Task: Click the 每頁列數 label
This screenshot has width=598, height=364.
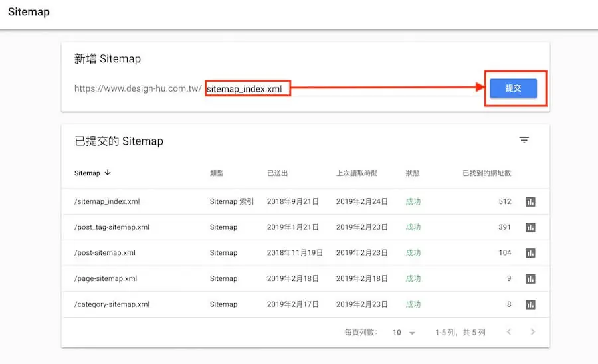Action: pyautogui.click(x=361, y=332)
